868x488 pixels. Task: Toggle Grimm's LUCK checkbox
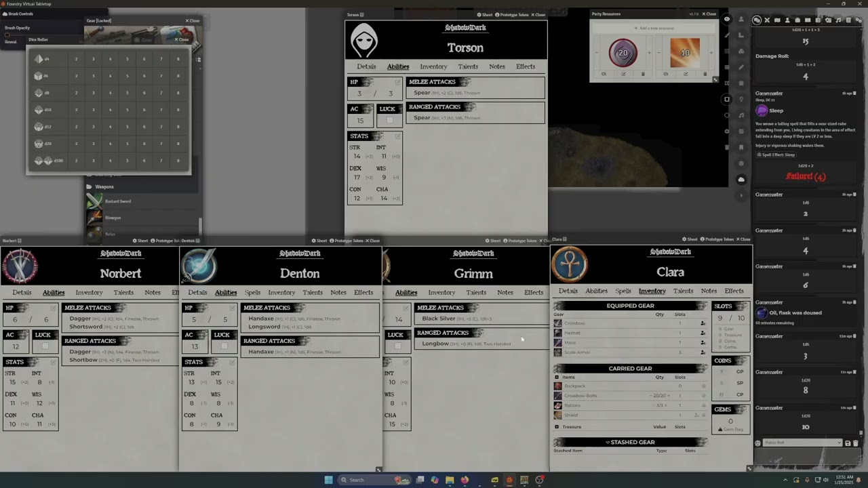[397, 346]
